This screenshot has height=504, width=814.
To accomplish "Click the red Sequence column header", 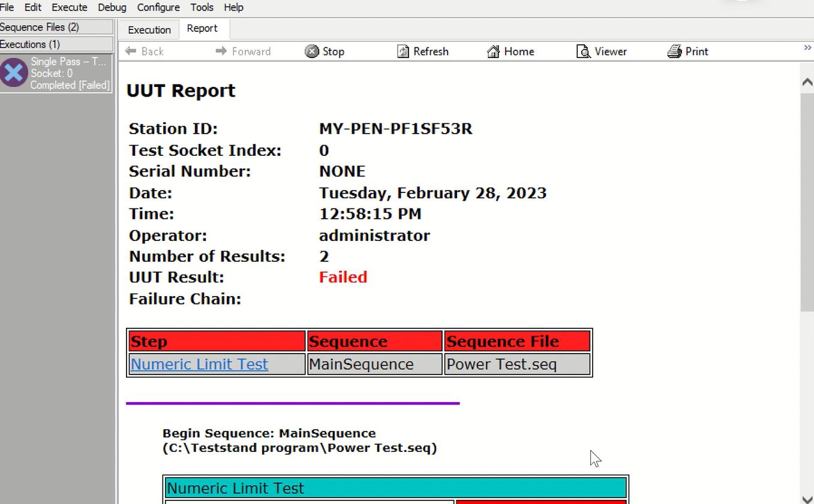I will tap(375, 341).
